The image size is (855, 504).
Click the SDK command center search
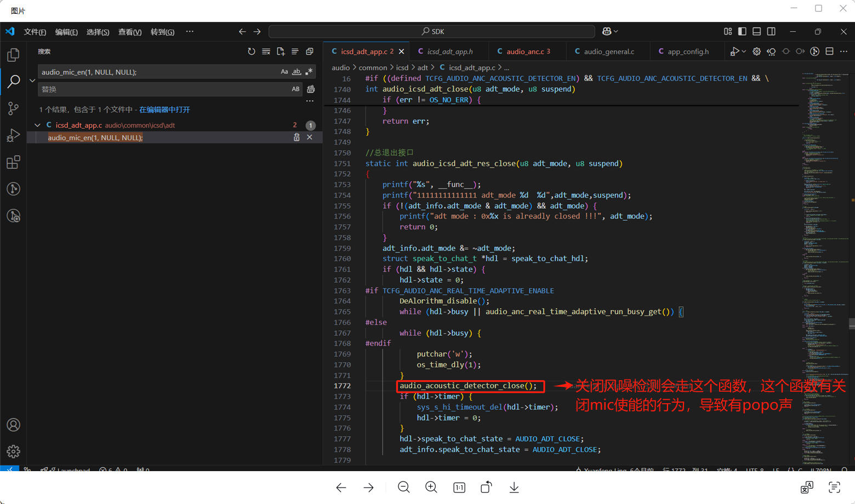tap(432, 32)
